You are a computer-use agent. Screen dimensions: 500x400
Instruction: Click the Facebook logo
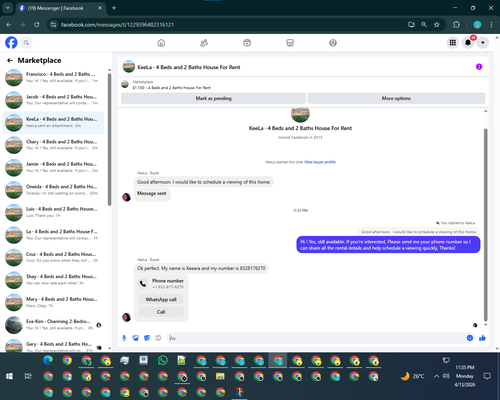click(x=11, y=43)
